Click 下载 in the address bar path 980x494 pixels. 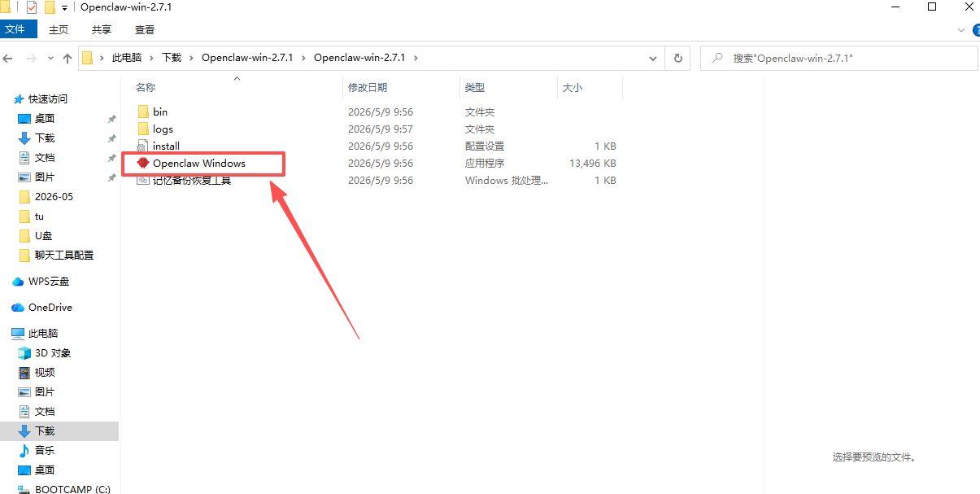[x=172, y=58]
